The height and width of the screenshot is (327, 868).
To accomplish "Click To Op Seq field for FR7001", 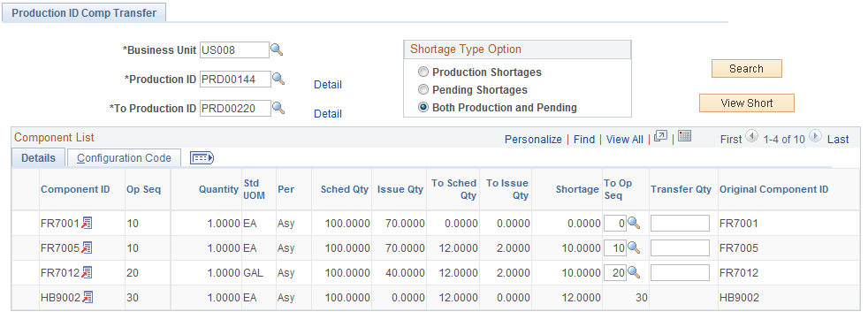I will click(615, 223).
